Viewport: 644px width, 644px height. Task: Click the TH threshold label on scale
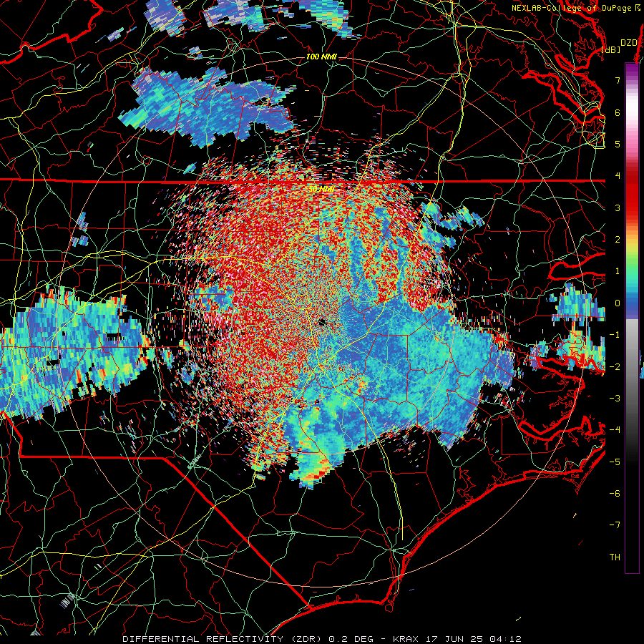[615, 557]
